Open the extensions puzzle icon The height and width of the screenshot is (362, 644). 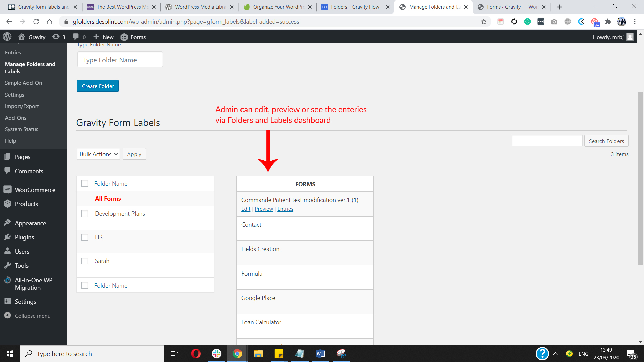click(x=608, y=22)
